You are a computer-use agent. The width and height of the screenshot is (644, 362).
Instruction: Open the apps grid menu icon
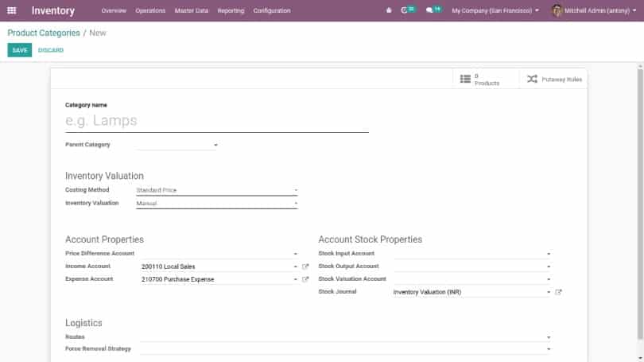[11, 11]
